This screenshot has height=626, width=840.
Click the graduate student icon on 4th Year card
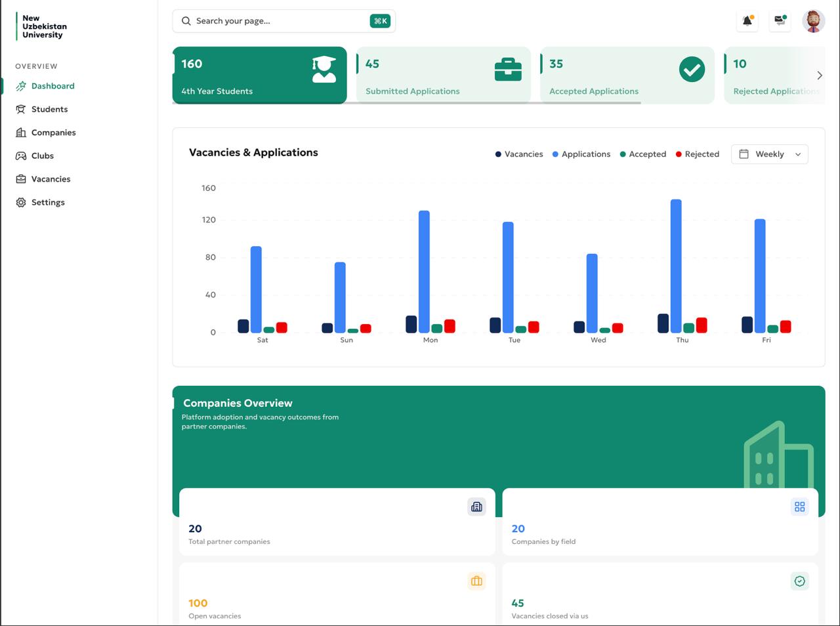click(x=324, y=70)
